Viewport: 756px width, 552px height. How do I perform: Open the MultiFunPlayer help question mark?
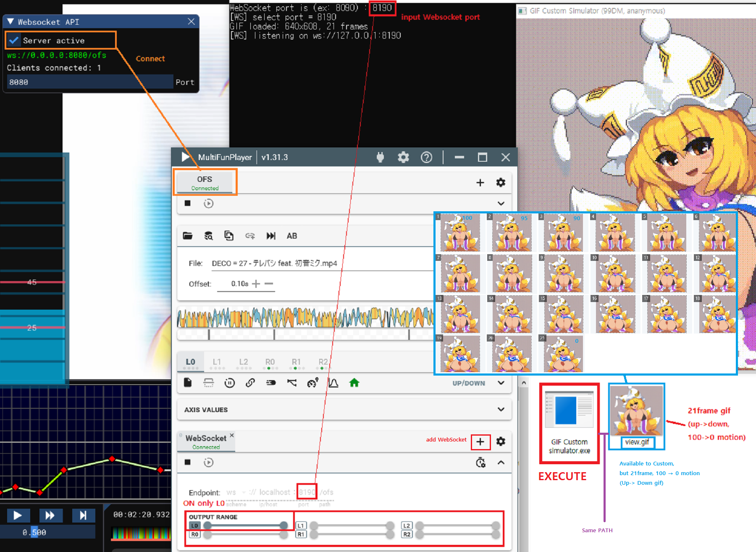tap(426, 158)
